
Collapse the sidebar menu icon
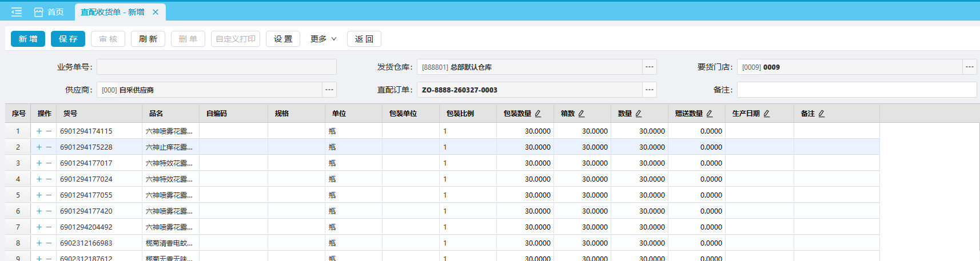(x=17, y=12)
